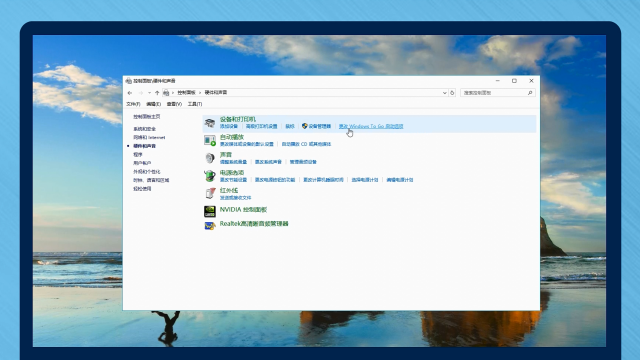Image resolution: width=640 pixels, height=360 pixels.
Task: Click the 发送或接收文件 link
Action: pos(236,198)
